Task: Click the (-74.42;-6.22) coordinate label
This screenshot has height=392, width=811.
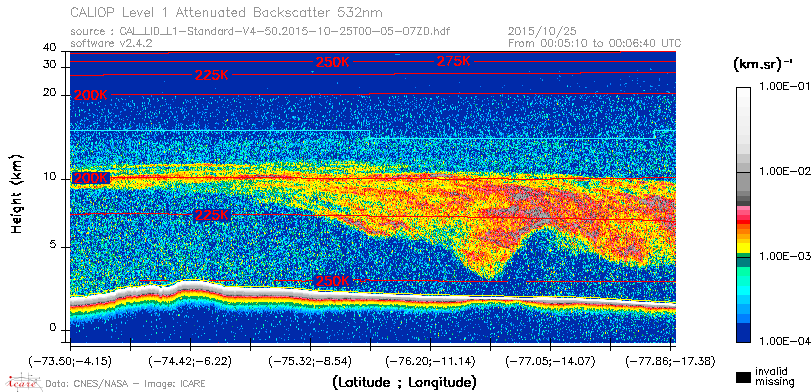Action: click(190, 360)
